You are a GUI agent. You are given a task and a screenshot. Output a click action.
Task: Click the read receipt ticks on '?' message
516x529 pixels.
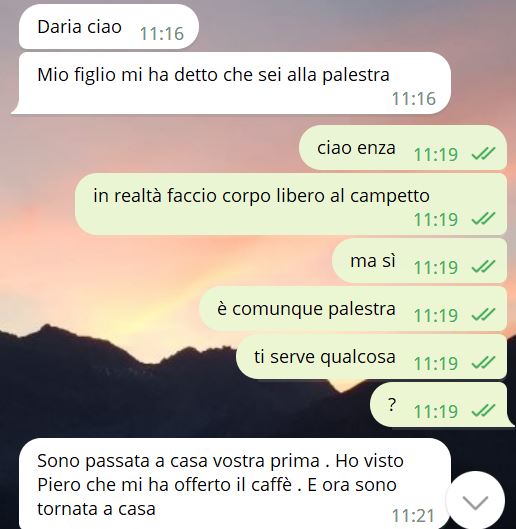click(483, 410)
